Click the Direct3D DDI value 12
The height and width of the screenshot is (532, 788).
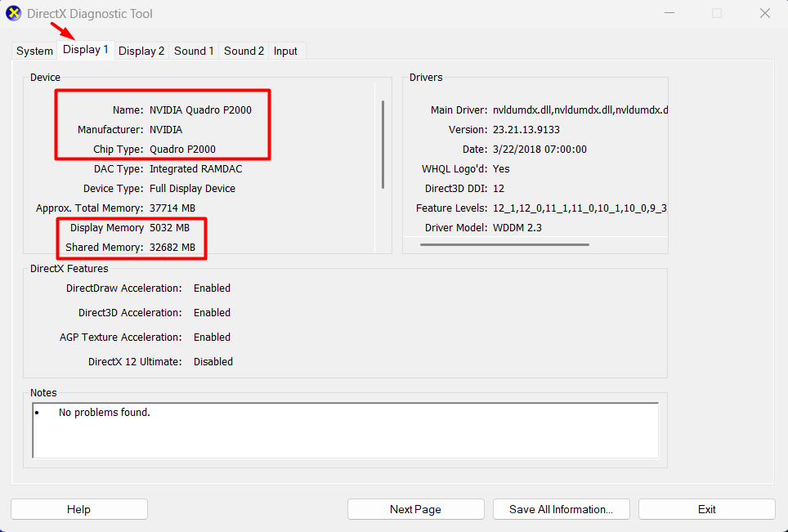tap(499, 189)
